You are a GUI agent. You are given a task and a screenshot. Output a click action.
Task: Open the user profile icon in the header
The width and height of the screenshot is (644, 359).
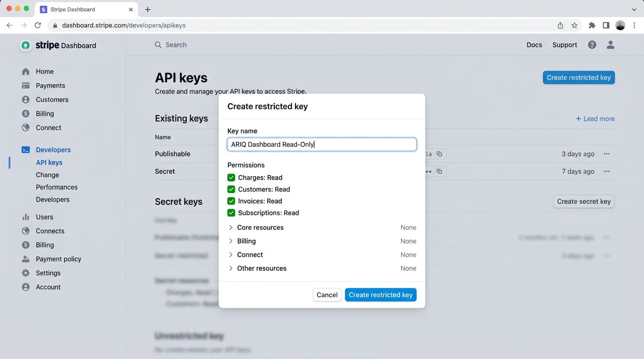[610, 45]
